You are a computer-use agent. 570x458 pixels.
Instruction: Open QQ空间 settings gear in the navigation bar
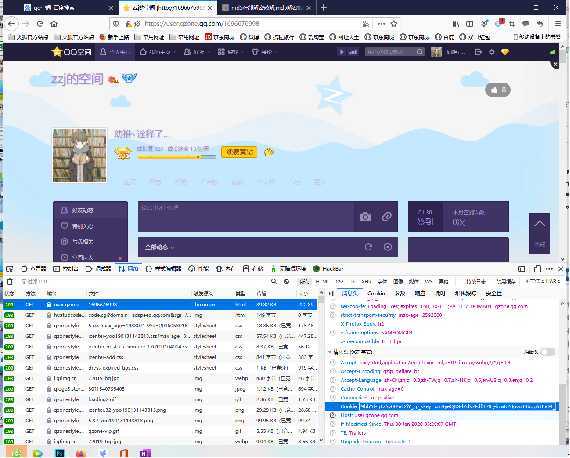[x=491, y=52]
